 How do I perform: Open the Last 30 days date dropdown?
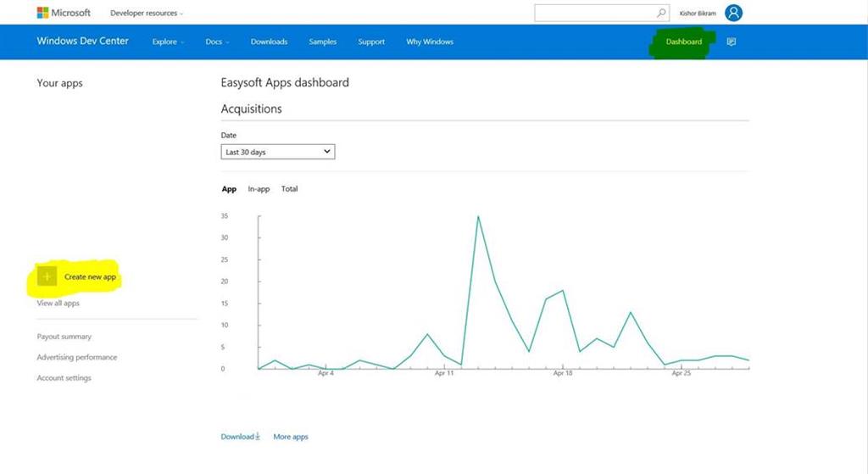pyautogui.click(x=277, y=152)
